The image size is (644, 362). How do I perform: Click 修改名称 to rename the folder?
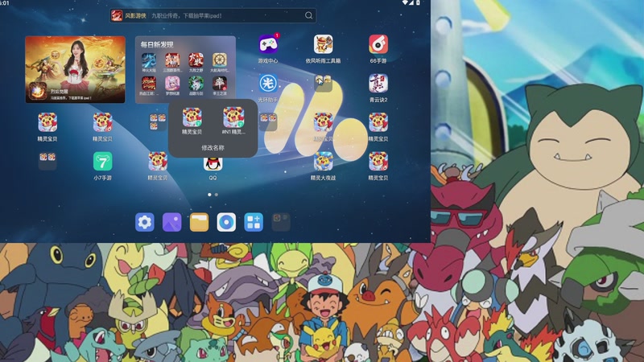click(213, 147)
